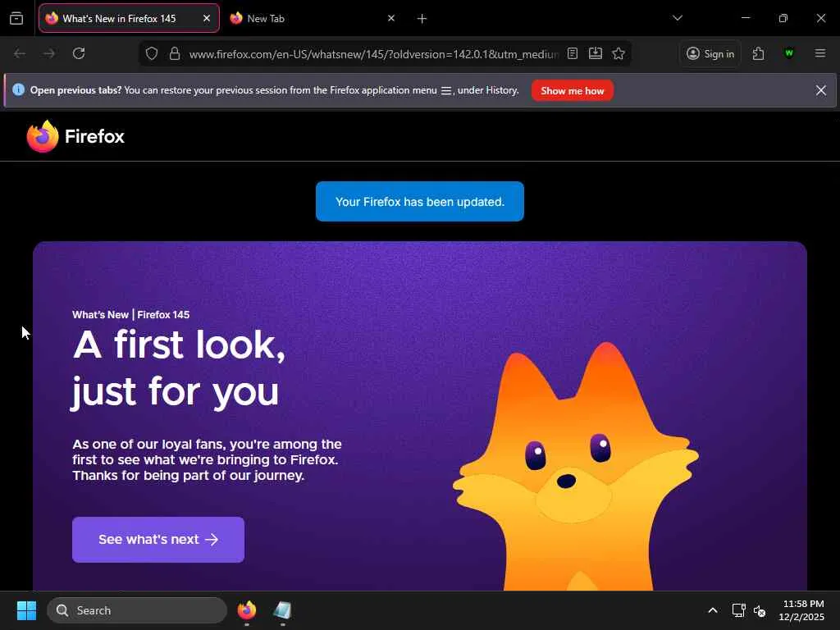Open notepad-like app in taskbar
Viewport: 840px width, 630px height.
(282, 610)
